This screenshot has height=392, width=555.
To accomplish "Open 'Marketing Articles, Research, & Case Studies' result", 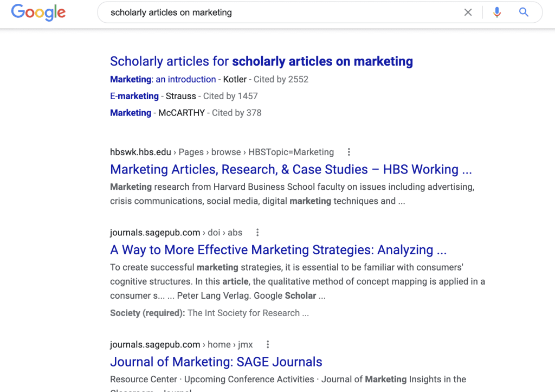I will (x=291, y=169).
